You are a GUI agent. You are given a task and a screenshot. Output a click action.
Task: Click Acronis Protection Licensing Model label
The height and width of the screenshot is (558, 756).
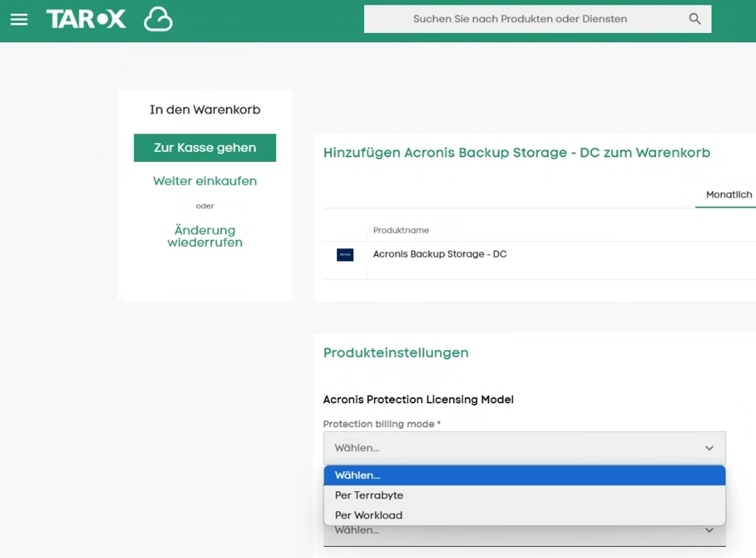tap(418, 400)
